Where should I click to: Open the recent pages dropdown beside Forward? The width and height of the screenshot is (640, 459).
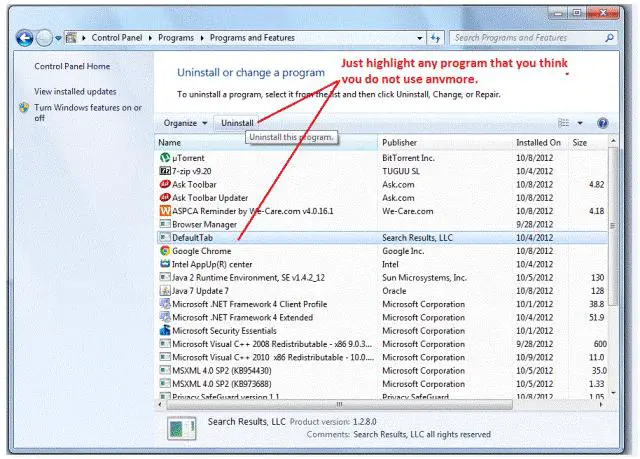(58, 38)
